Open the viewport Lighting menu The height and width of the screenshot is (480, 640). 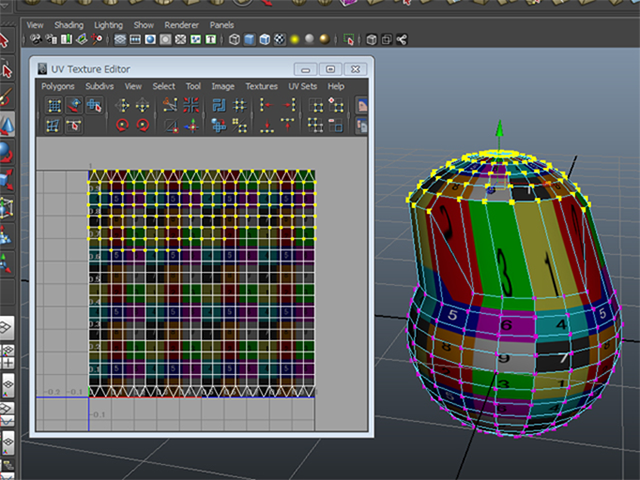108,25
